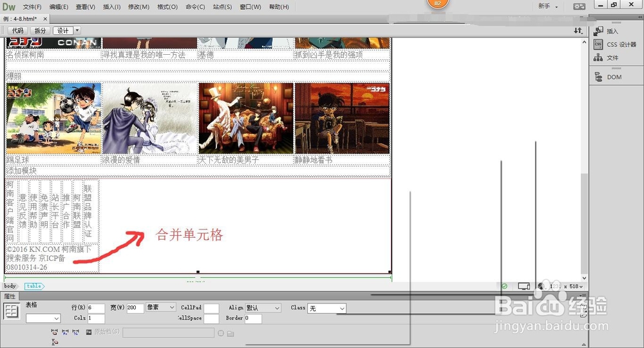This screenshot has height=348, width=644.
Task: Open the 站点(S) menu
Action: [222, 7]
